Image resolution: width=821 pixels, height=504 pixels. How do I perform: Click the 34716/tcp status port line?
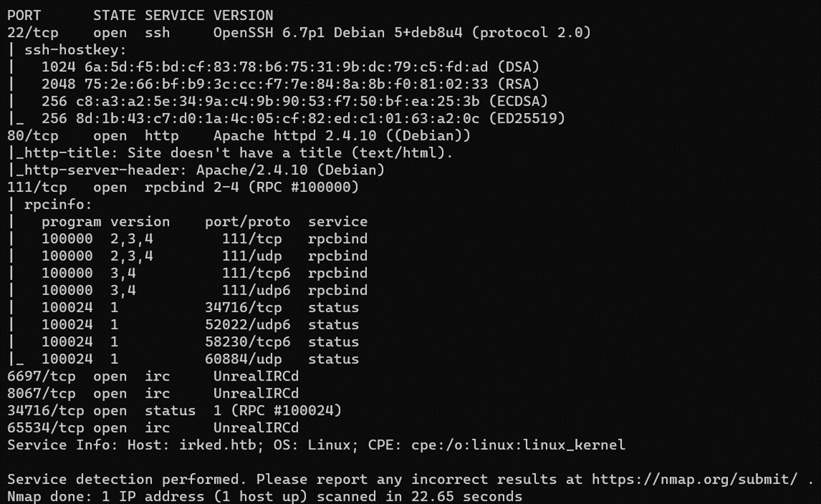pyautogui.click(x=175, y=411)
